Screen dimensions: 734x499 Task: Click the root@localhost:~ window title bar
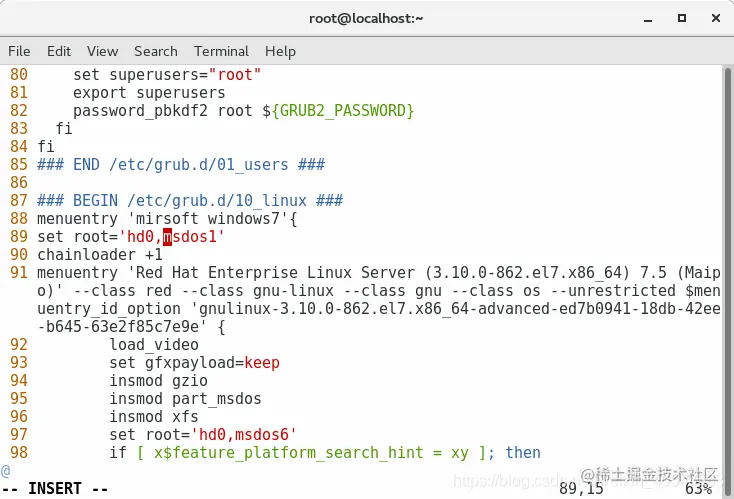[366, 18]
